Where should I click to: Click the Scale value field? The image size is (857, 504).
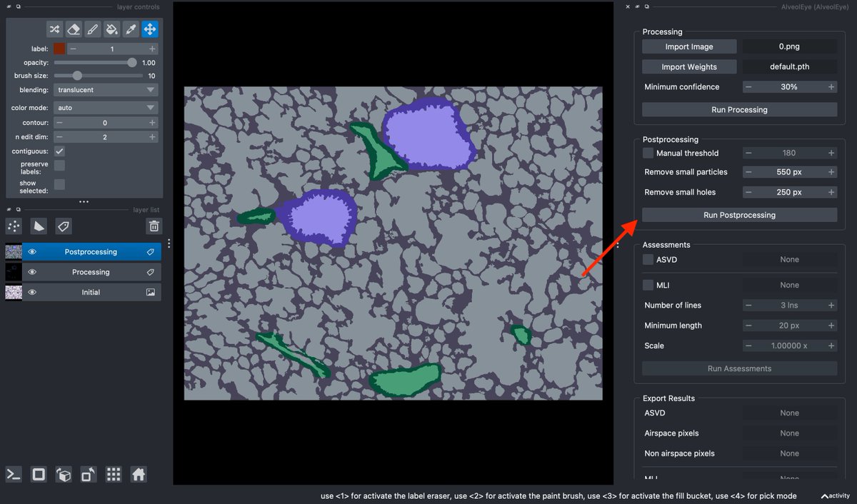click(789, 346)
